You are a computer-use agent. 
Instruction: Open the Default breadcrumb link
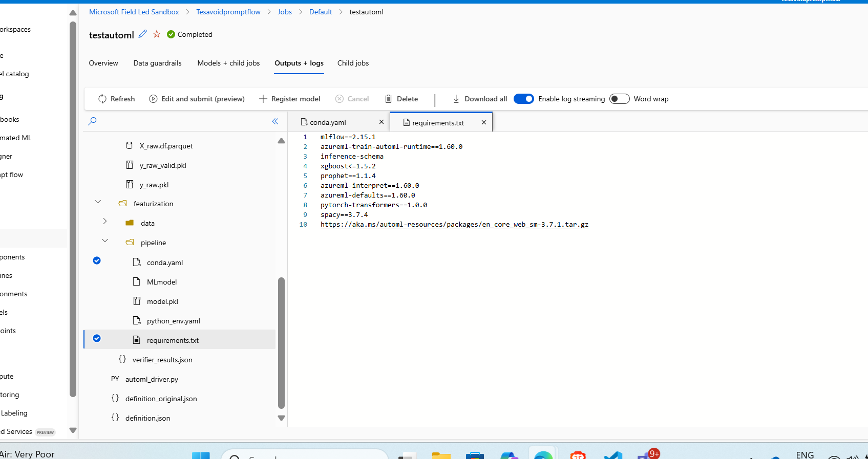(x=321, y=12)
